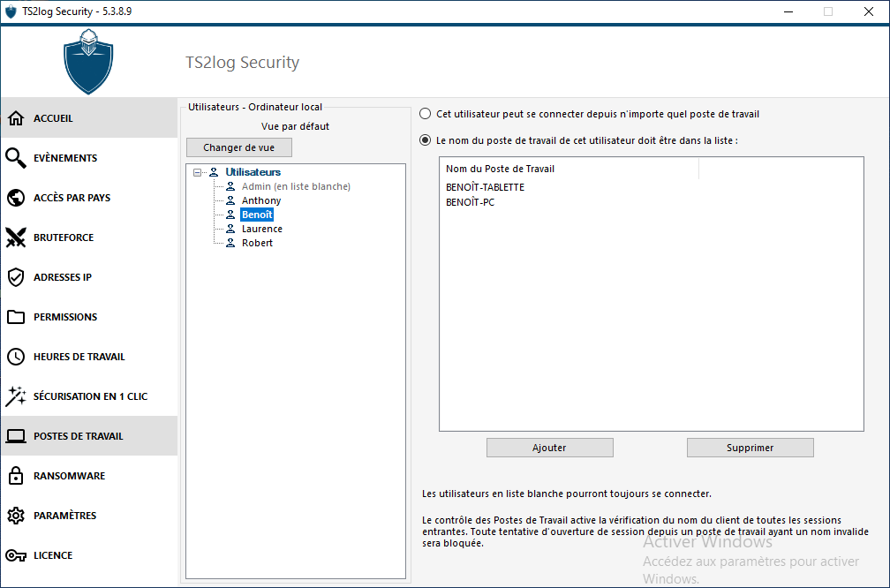Open the PERMISSIONS section

coord(89,317)
